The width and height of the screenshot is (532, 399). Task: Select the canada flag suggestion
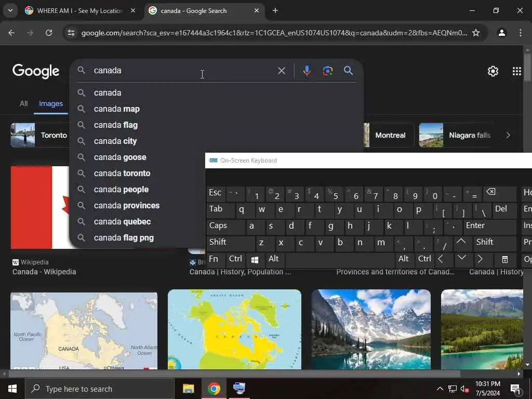pyautogui.click(x=217, y=125)
